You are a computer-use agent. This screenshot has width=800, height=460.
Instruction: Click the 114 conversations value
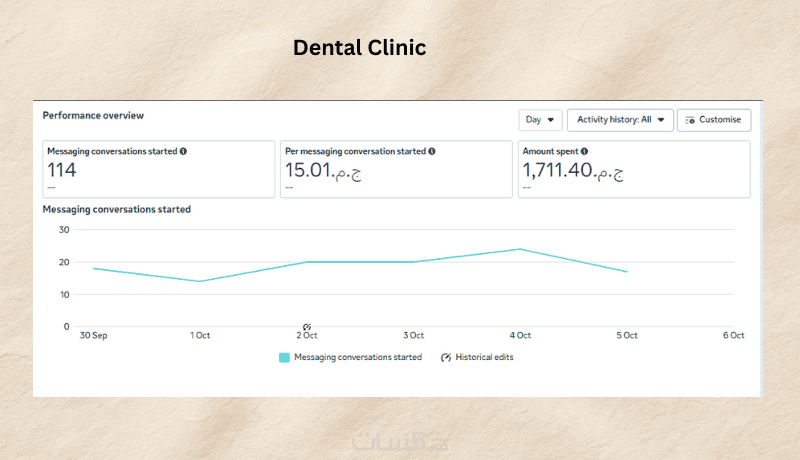coord(62,170)
